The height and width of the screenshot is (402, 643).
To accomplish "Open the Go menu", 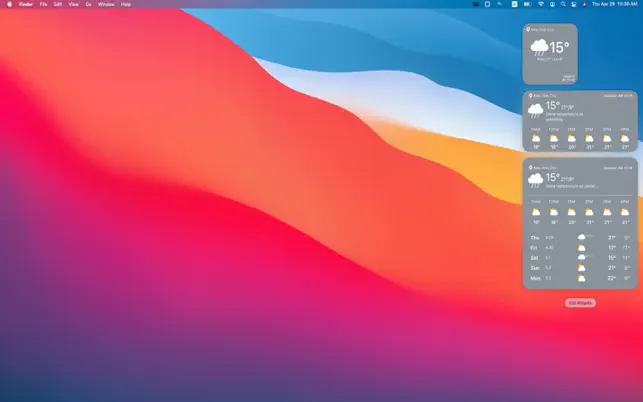I will click(88, 4).
